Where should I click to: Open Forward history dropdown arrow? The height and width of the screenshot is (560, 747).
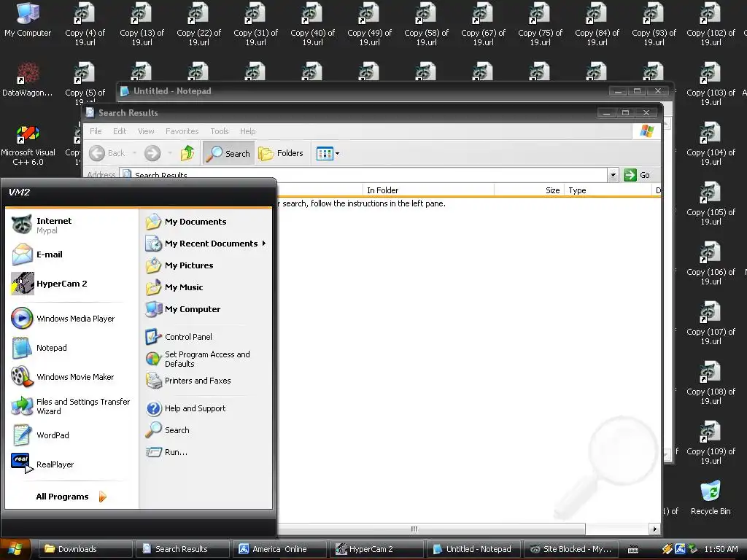click(x=169, y=153)
